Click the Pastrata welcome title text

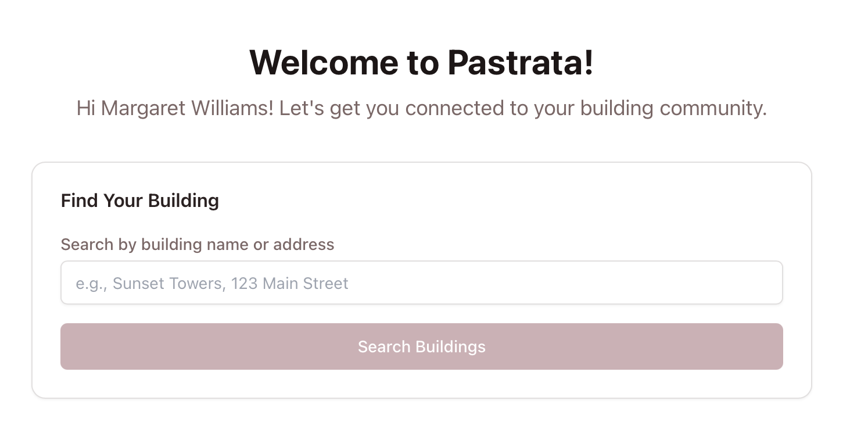click(422, 62)
